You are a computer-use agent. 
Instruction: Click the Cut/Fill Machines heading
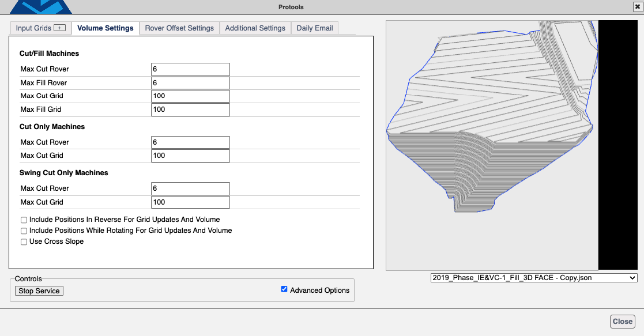(x=49, y=54)
